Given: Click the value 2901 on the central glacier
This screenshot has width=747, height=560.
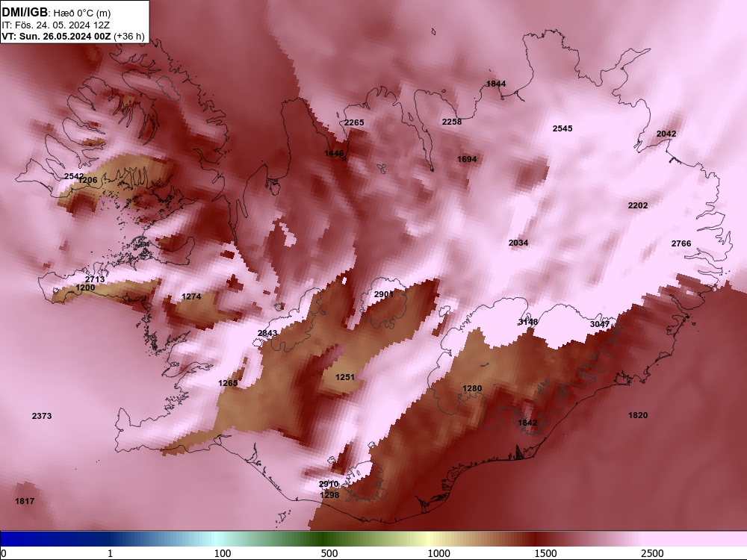Looking at the screenshot, I should click(383, 294).
